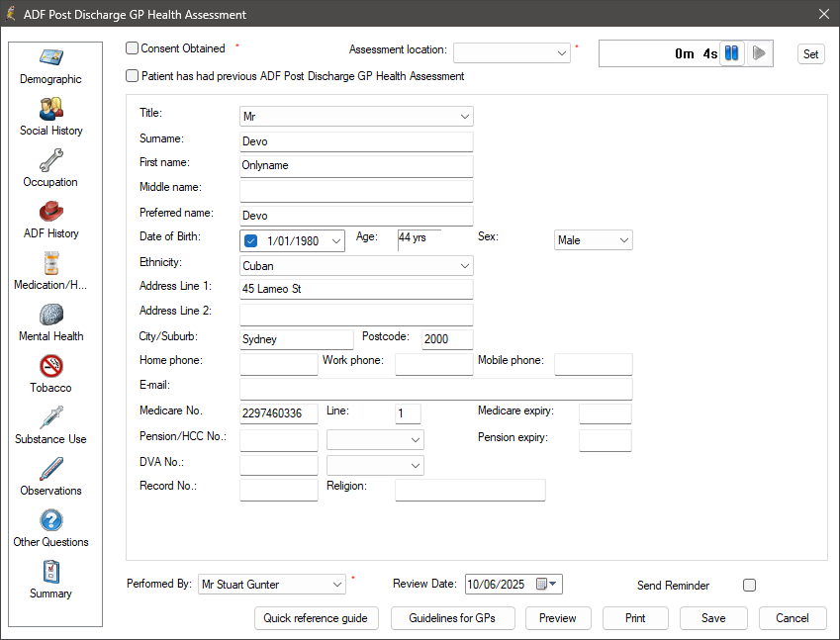Untick the Date of Birth checkbox
The width and height of the screenshot is (840, 640).
[250, 241]
